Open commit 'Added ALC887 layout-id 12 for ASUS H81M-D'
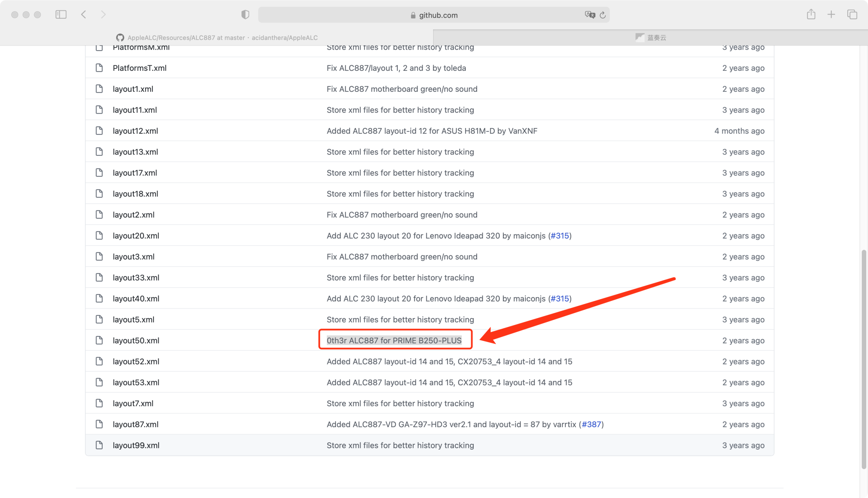 tap(432, 131)
